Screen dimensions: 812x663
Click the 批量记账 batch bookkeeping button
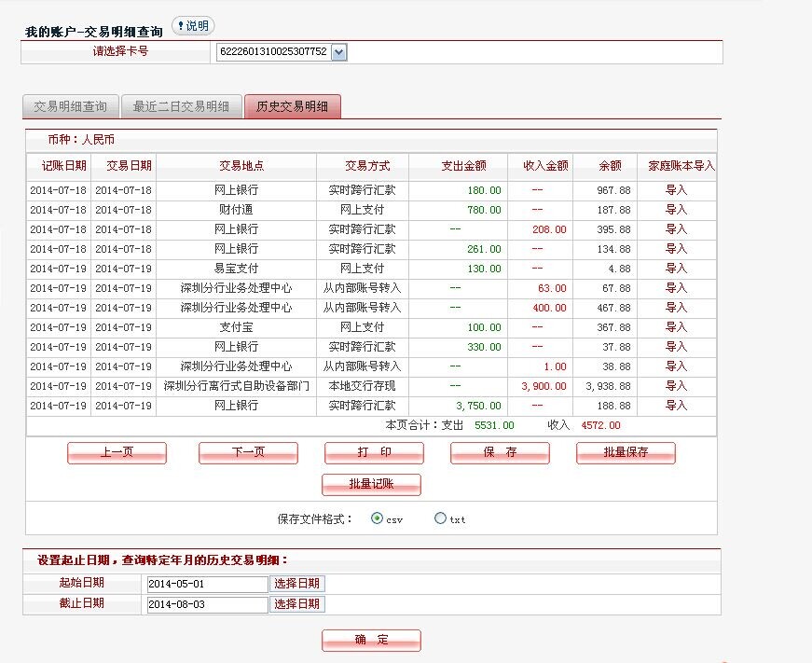pos(371,484)
